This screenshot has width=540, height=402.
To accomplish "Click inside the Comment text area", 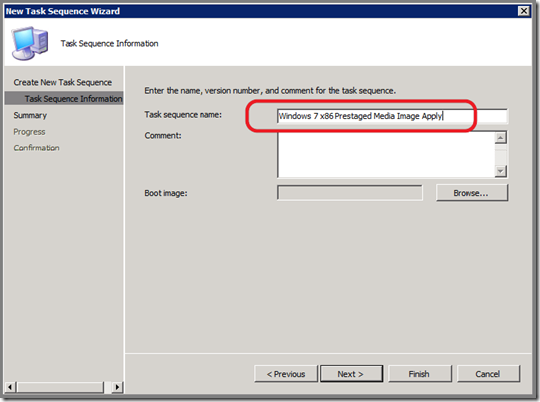I will click(x=386, y=154).
